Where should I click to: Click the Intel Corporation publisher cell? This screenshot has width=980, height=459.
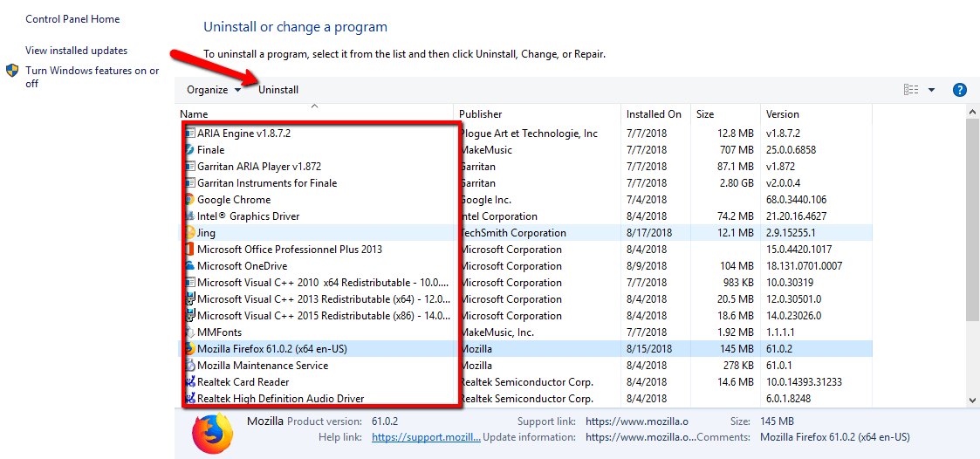(x=497, y=216)
